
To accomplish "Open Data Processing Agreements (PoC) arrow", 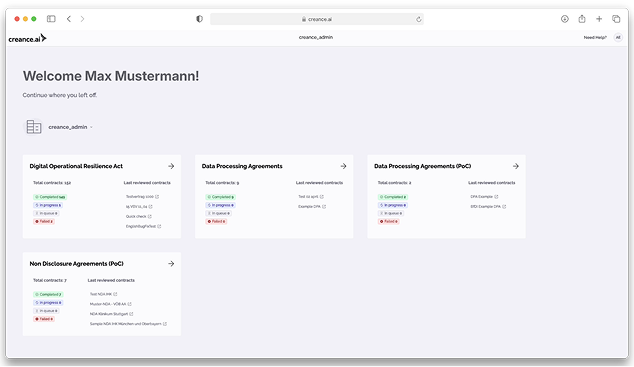I will [516, 166].
